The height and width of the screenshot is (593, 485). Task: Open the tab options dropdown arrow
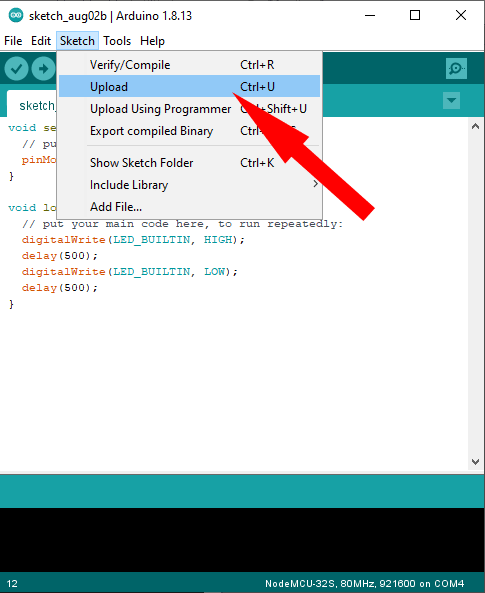coord(451,100)
